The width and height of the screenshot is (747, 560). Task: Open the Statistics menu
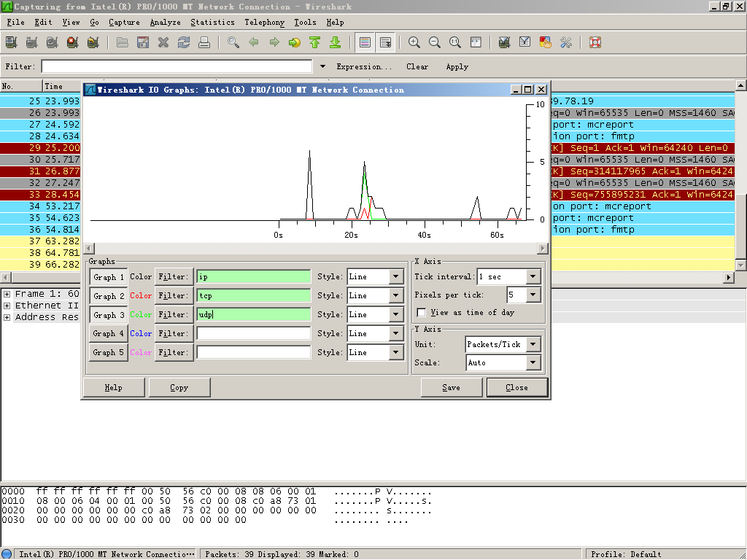pos(212,23)
